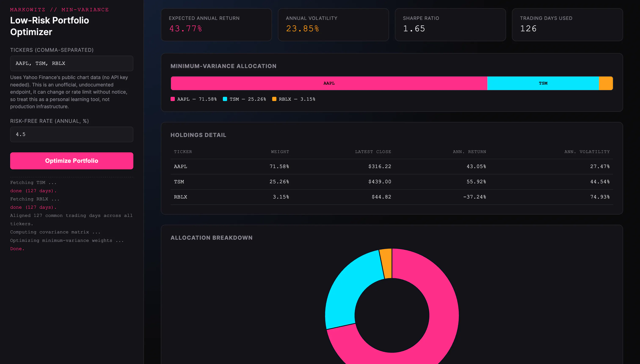Click TSM annual return 55.92%
640x364 pixels.
click(476, 182)
